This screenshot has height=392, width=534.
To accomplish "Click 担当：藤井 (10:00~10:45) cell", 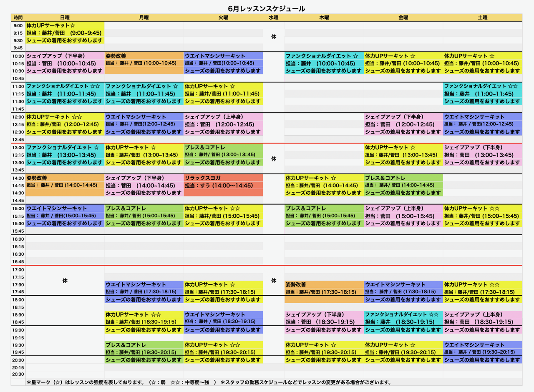I will click(324, 63).
